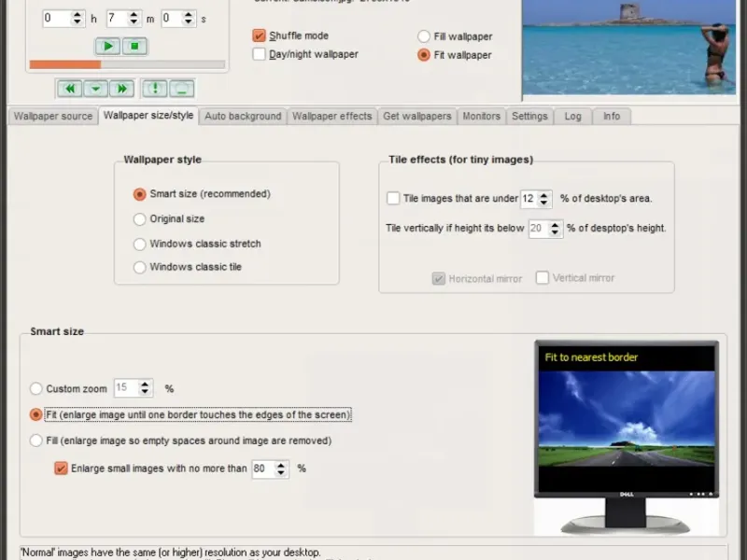Toggle the Horizontal mirror checkbox
Image resolution: width=747 pixels, height=560 pixels.
click(x=438, y=278)
